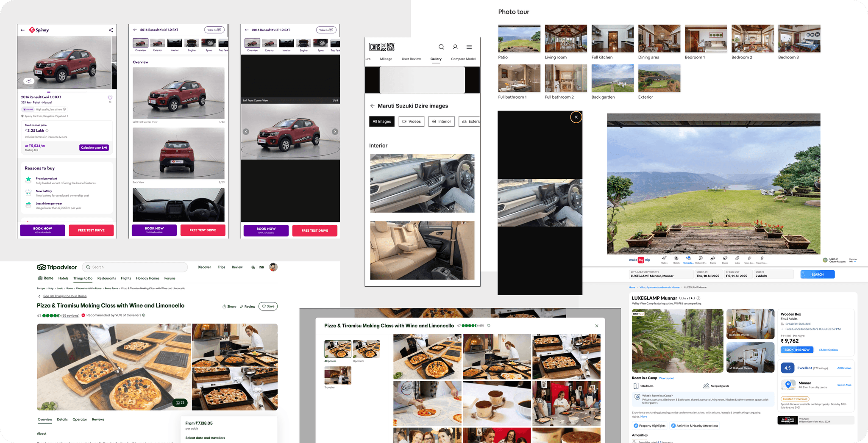Select the MakeMyTrip Cabs icon
The width and height of the screenshot is (868, 443).
[737, 260]
